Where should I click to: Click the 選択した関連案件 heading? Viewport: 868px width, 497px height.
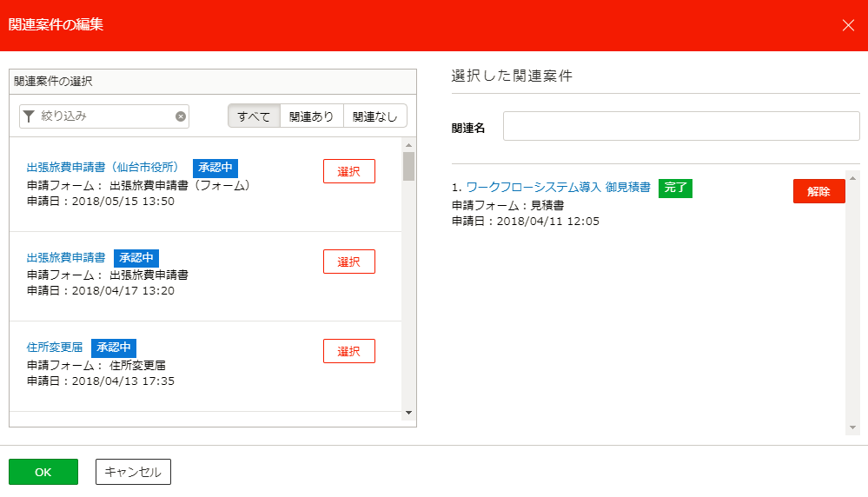click(512, 76)
